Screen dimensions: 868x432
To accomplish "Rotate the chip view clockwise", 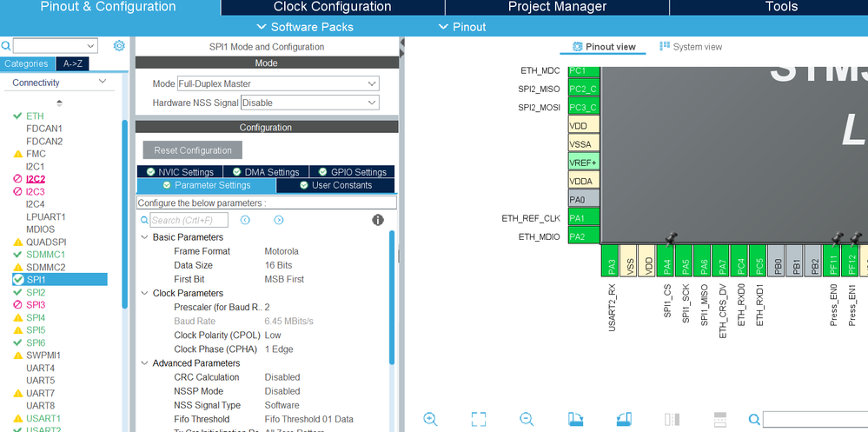I will [x=575, y=419].
